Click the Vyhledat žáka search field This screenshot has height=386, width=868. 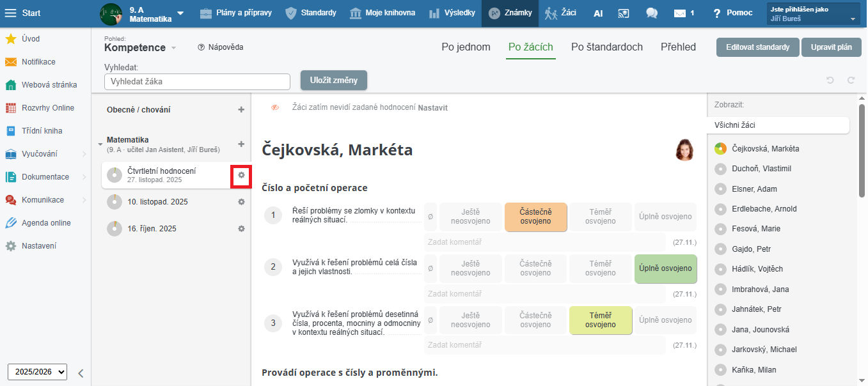click(x=197, y=82)
